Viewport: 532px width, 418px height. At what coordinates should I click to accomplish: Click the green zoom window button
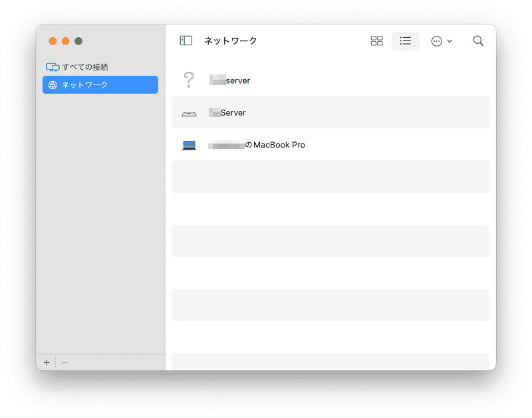click(x=78, y=41)
